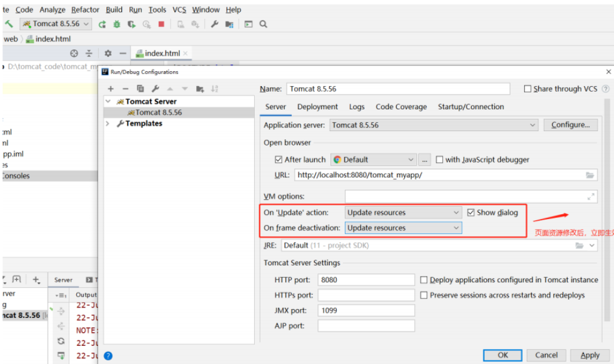
Task: Open the Application server dropdown
Action: tap(434, 125)
